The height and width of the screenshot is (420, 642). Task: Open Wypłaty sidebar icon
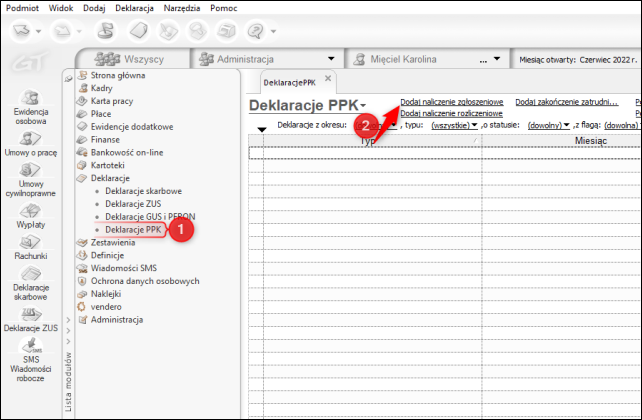click(31, 216)
